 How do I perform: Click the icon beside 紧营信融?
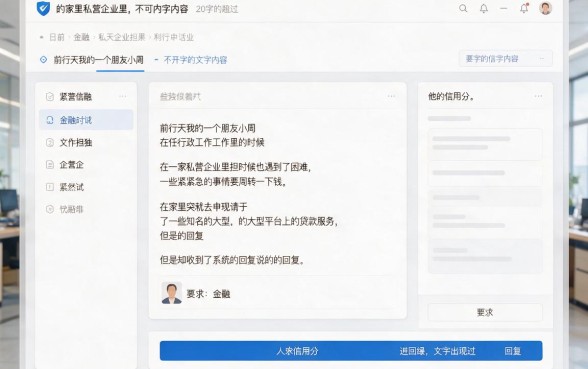[x=50, y=97]
